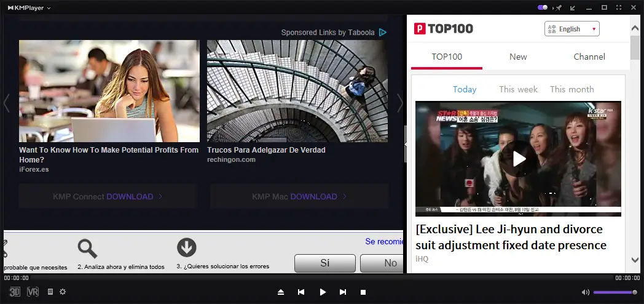Skip to the previous track
Viewport: 644px width, 304px height.
click(x=301, y=292)
